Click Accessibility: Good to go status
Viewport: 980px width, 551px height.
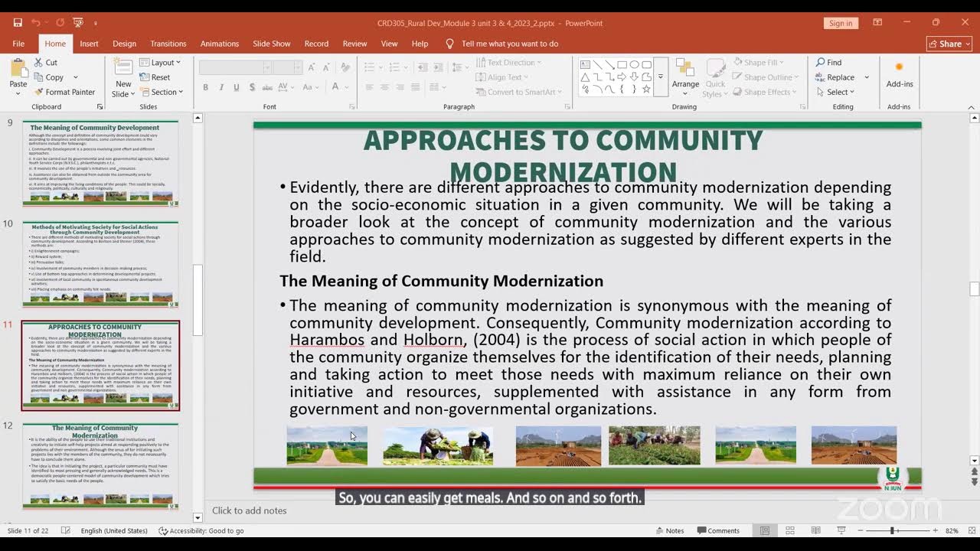click(201, 530)
